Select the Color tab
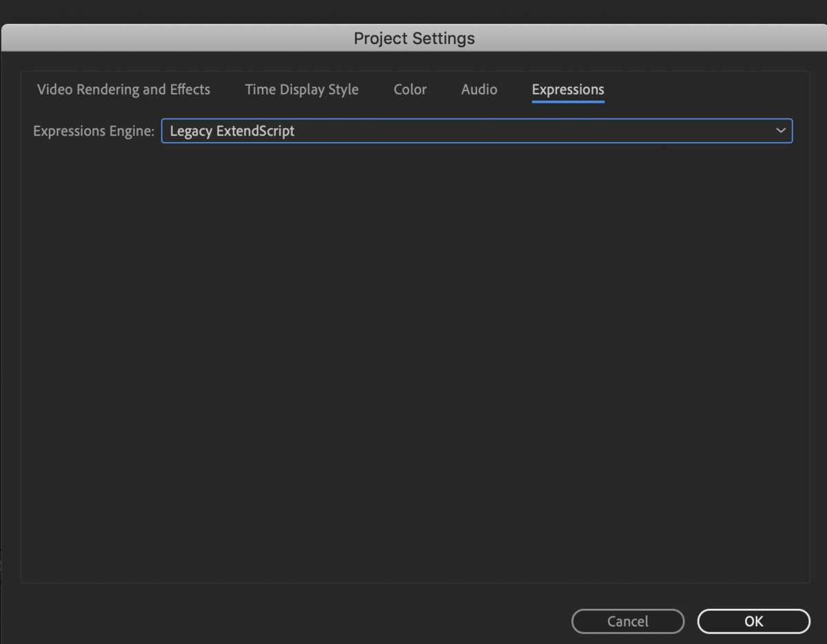Screen dimensions: 827x644 pos(410,90)
